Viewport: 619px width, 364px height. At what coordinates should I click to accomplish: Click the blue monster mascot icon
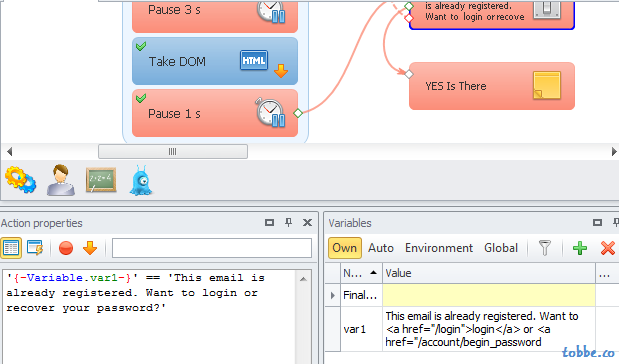(141, 181)
